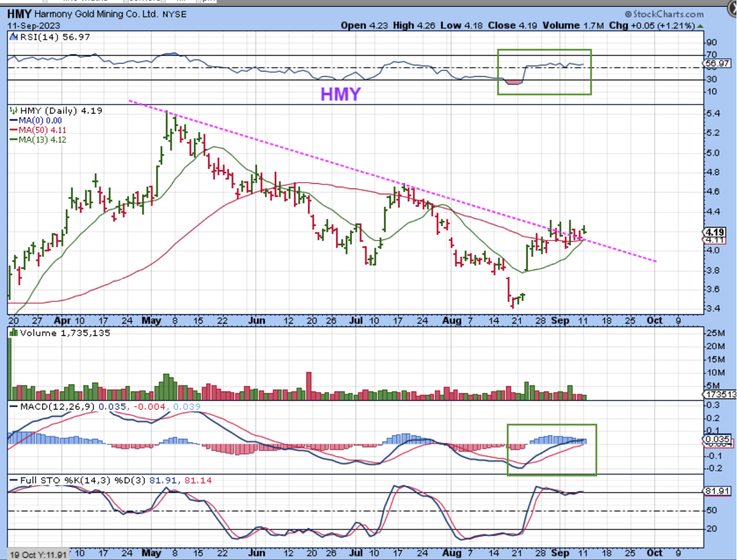
Task: Click the 0.035 MACD value tag
Action: click(x=717, y=439)
